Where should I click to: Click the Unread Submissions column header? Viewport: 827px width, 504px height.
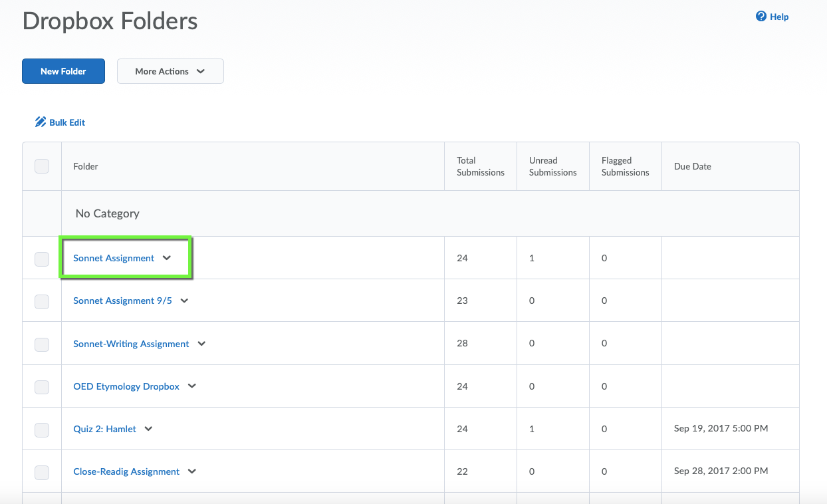(x=553, y=166)
